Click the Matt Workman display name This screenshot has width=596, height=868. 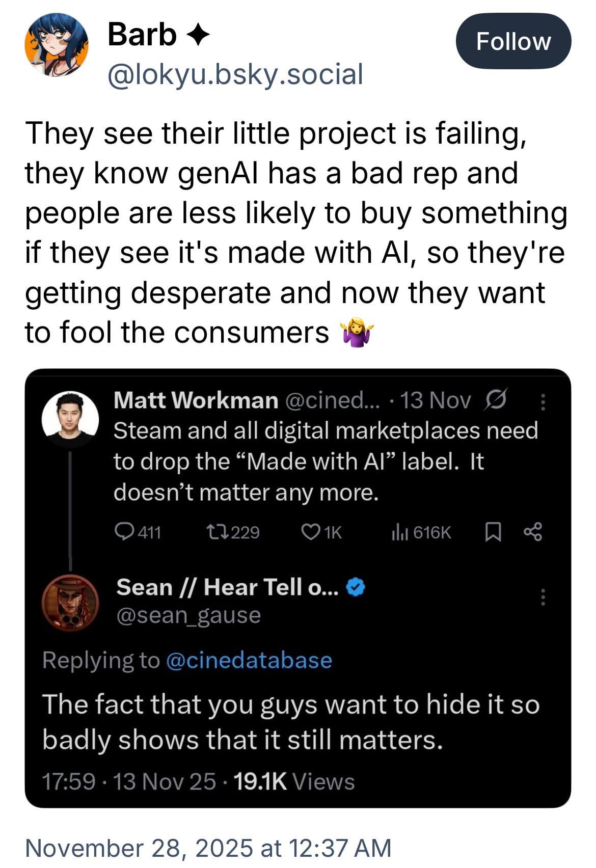coord(196,400)
